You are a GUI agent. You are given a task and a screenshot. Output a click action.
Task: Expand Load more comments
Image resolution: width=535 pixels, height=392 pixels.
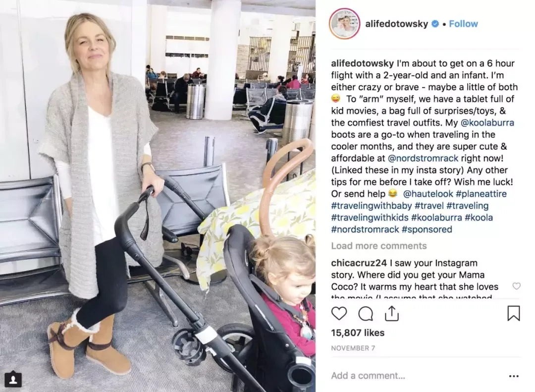tap(379, 246)
